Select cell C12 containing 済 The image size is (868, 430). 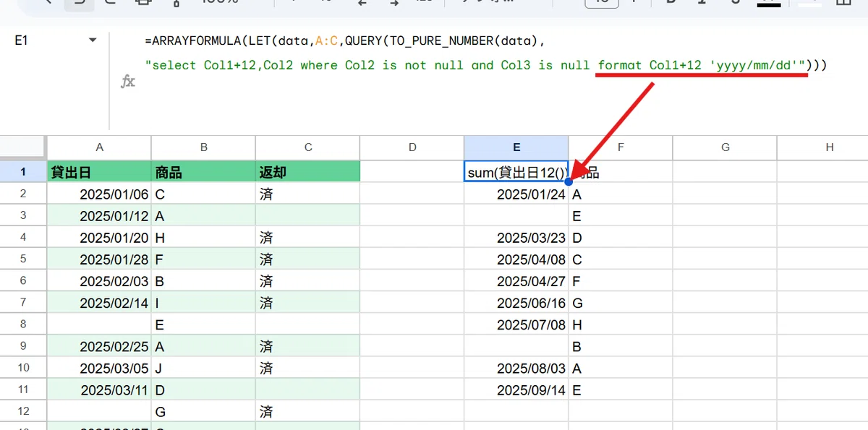pyautogui.click(x=308, y=411)
